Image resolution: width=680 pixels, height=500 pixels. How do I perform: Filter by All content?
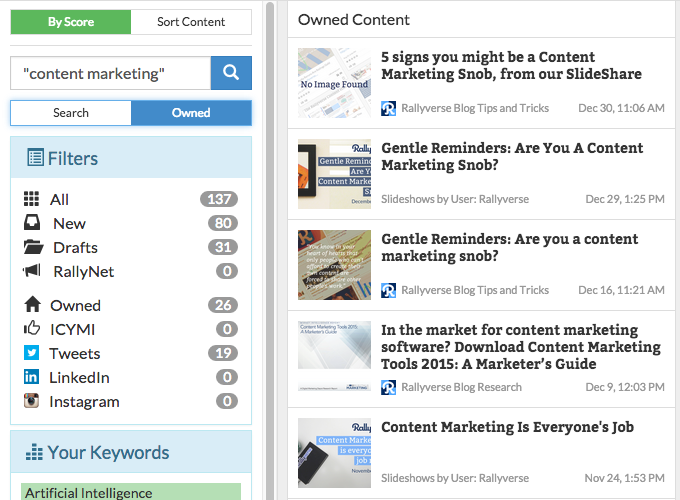click(59, 199)
